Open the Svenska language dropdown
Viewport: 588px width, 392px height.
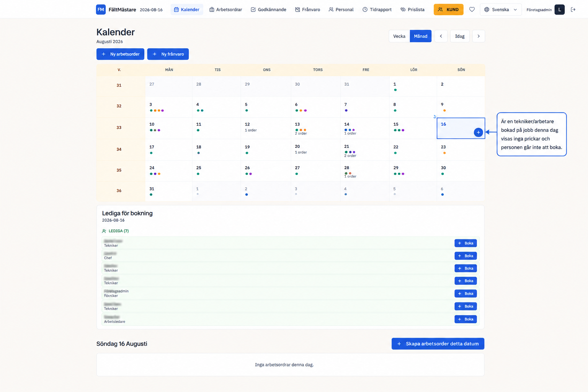click(501, 10)
